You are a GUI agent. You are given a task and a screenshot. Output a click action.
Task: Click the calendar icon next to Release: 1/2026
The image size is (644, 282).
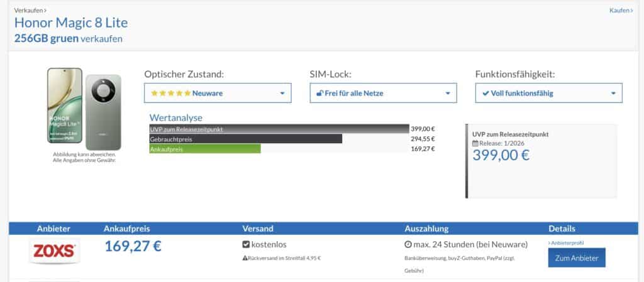[x=475, y=143]
